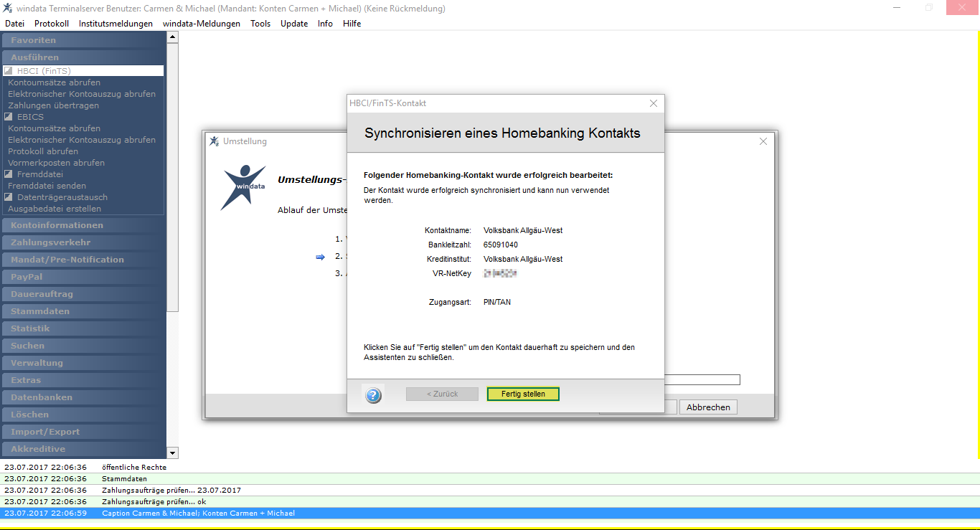Open the Info menu
Image resolution: width=980 pixels, height=530 pixels.
tap(325, 23)
